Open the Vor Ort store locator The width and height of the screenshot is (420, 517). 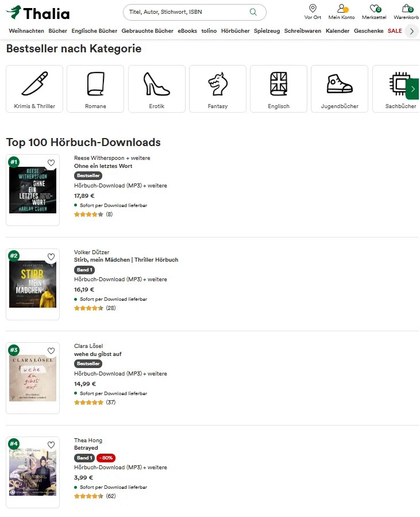point(313,12)
